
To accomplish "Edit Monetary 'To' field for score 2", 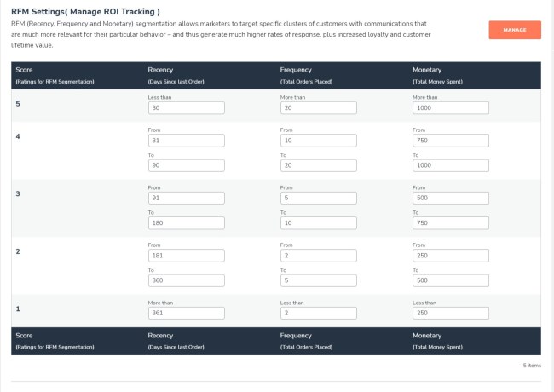I will 450,280.
